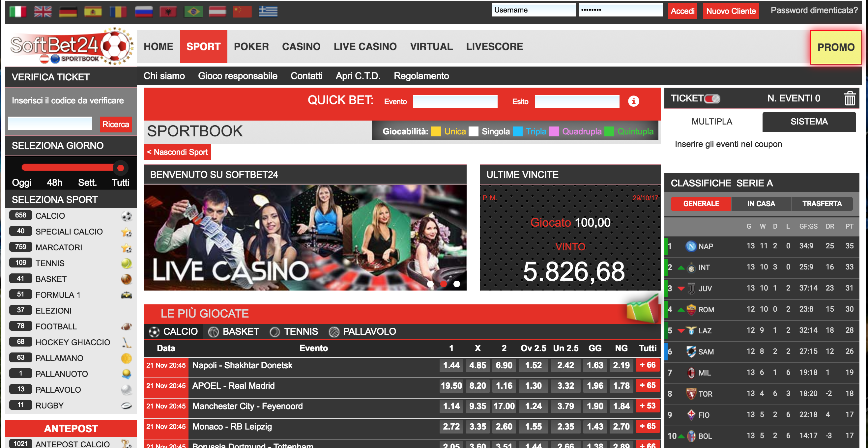
Task: Collapse sports list with Nascondi Sport
Action: coord(177,152)
